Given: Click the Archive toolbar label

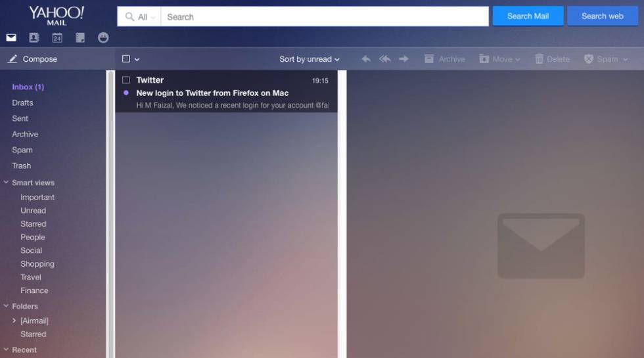Looking at the screenshot, I should (x=452, y=59).
